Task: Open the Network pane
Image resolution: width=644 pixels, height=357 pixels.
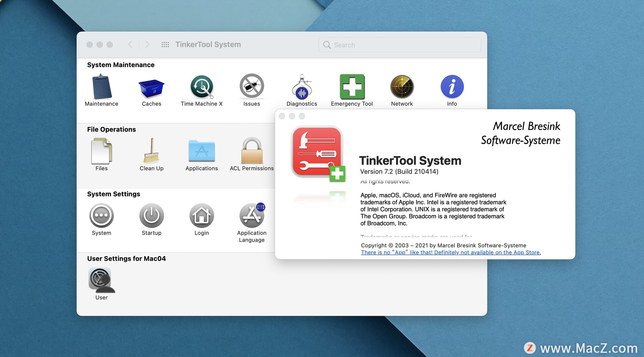Action: pyautogui.click(x=402, y=90)
